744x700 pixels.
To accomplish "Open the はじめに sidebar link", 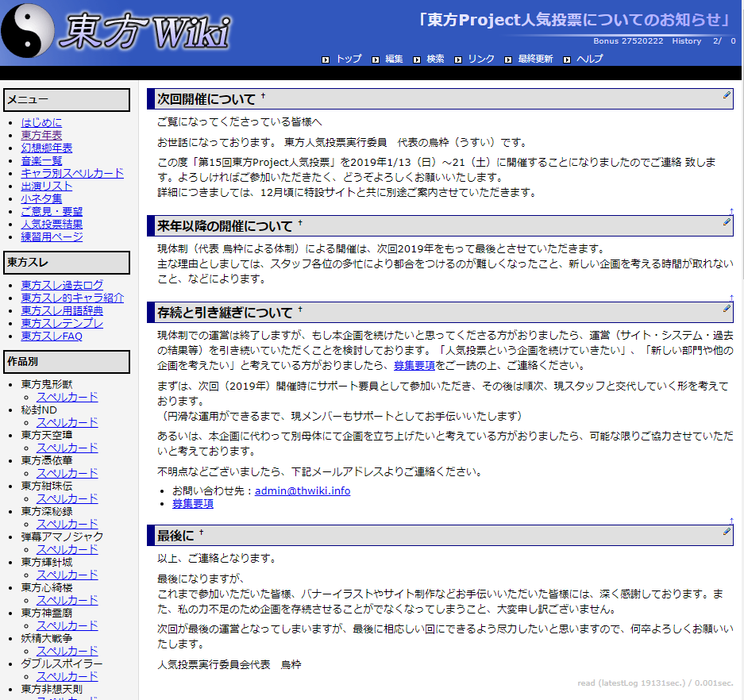I will [41, 122].
